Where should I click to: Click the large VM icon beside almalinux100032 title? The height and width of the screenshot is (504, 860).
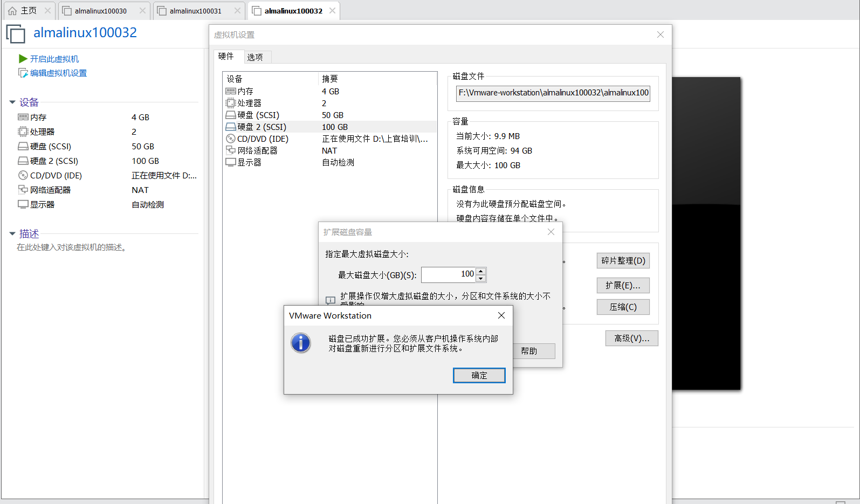tap(16, 34)
